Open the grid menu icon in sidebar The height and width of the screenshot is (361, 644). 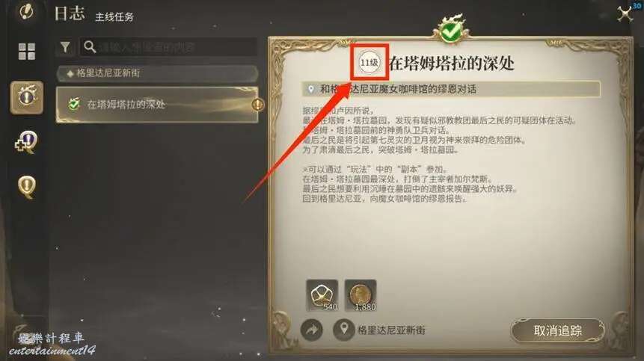[x=27, y=52]
